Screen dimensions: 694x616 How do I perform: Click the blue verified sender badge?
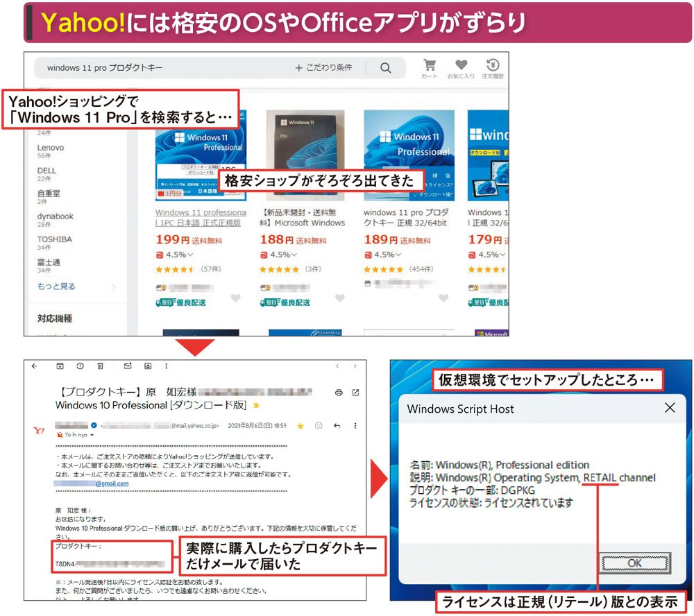(x=94, y=425)
